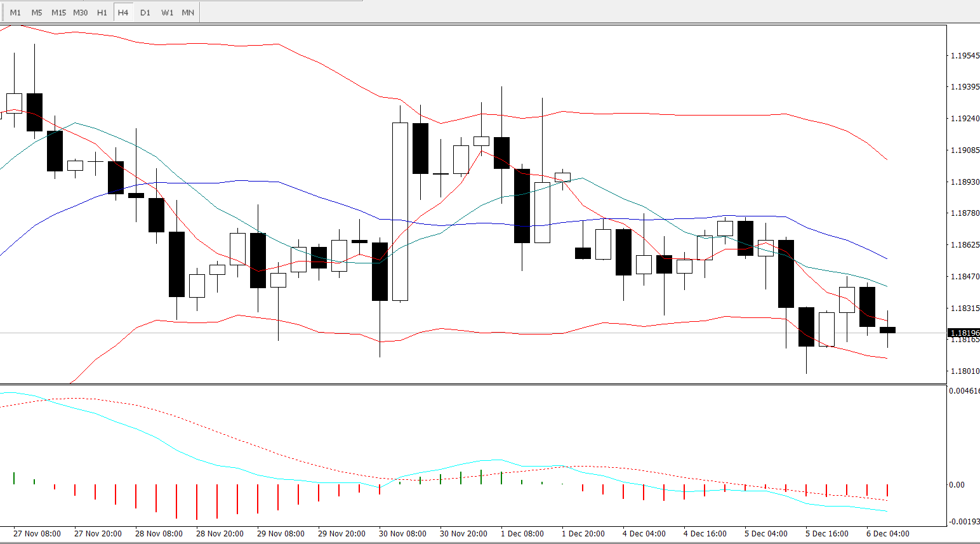This screenshot has width=980, height=544.
Task: Select the large bullish candle on 30 Nov
Action: coord(400,211)
